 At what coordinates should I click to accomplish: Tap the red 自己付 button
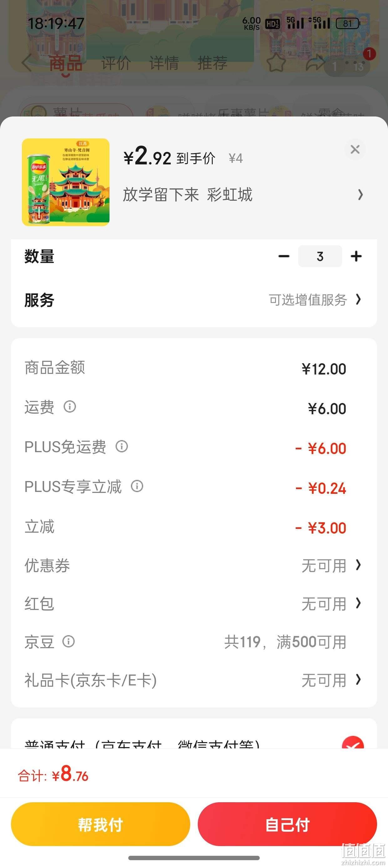point(287,824)
